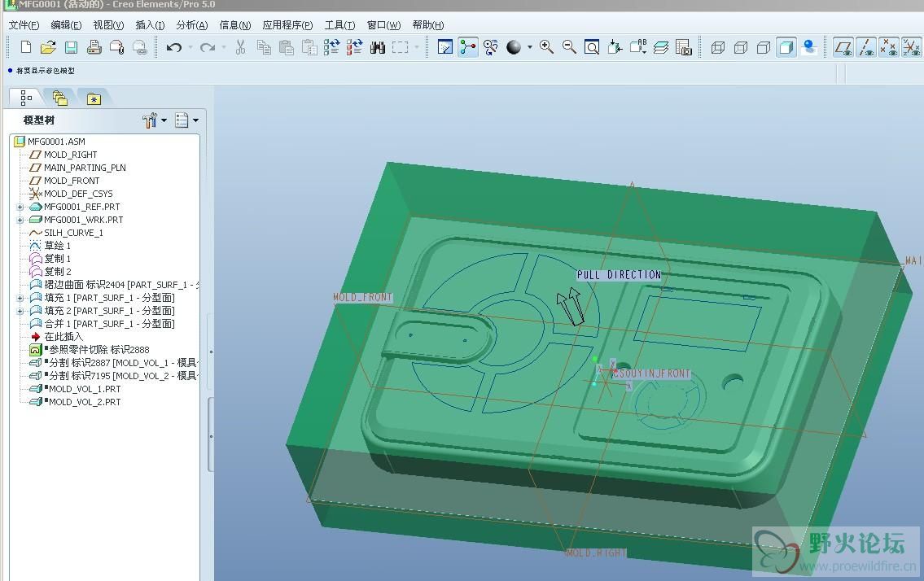
Task: Click the paste clipboard icon
Action: [x=287, y=47]
